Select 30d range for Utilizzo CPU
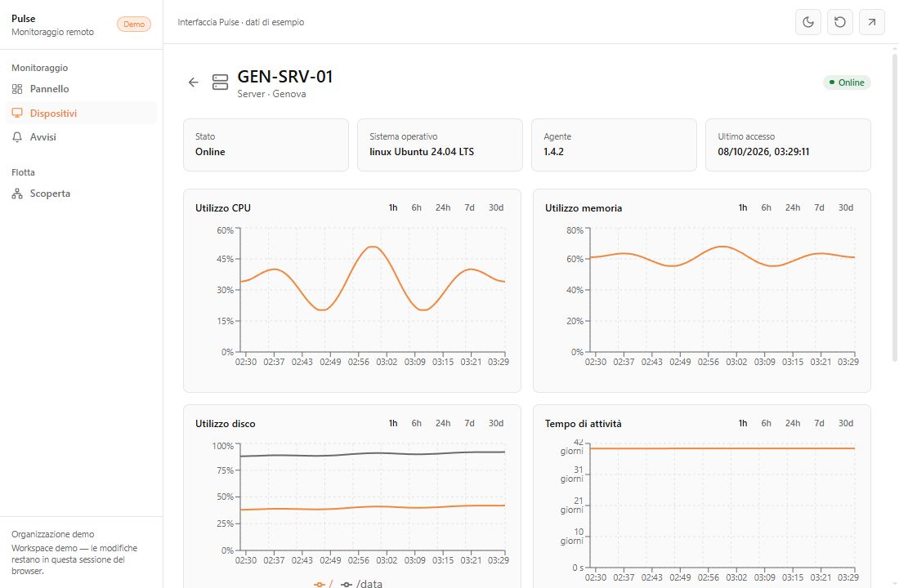Image resolution: width=899 pixels, height=588 pixels. point(496,207)
